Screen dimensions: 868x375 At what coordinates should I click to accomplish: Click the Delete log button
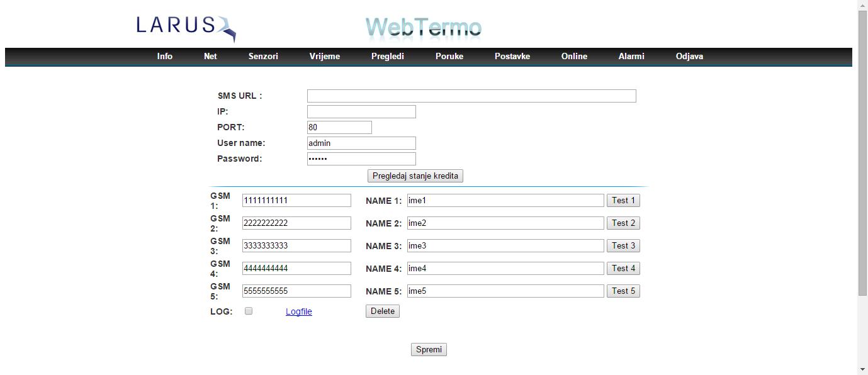[382, 311]
